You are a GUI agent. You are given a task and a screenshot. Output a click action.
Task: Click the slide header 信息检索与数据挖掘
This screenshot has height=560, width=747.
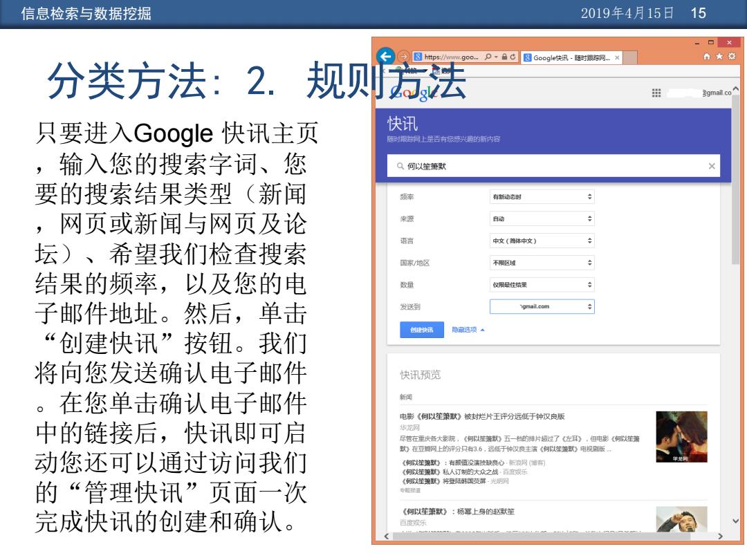86,13
